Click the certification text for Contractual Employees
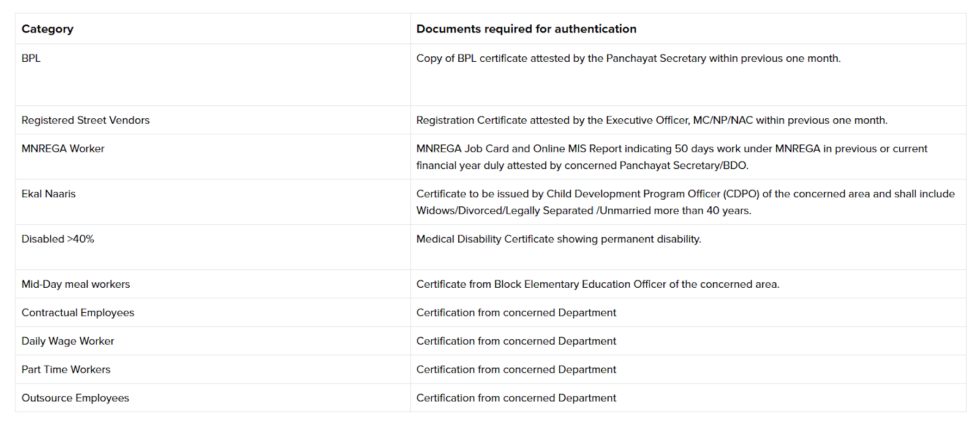 coord(516,312)
